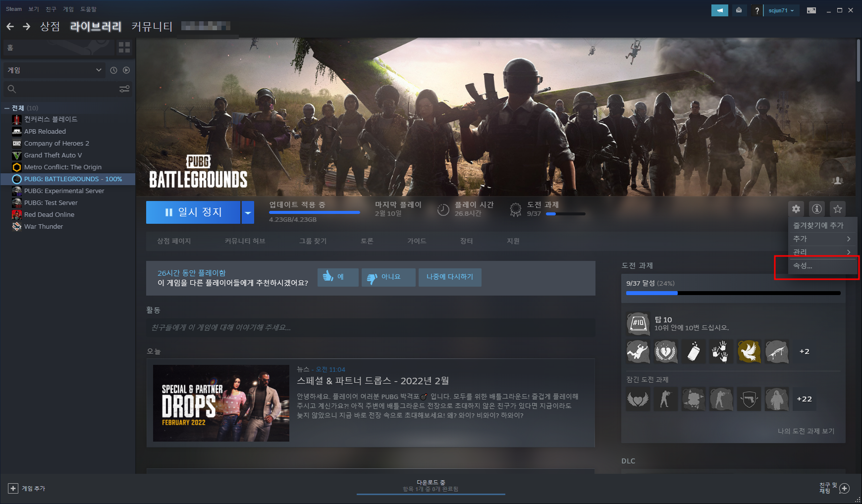Open the inbox envelope icon
Viewport: 862px width, 504px height.
739,10
